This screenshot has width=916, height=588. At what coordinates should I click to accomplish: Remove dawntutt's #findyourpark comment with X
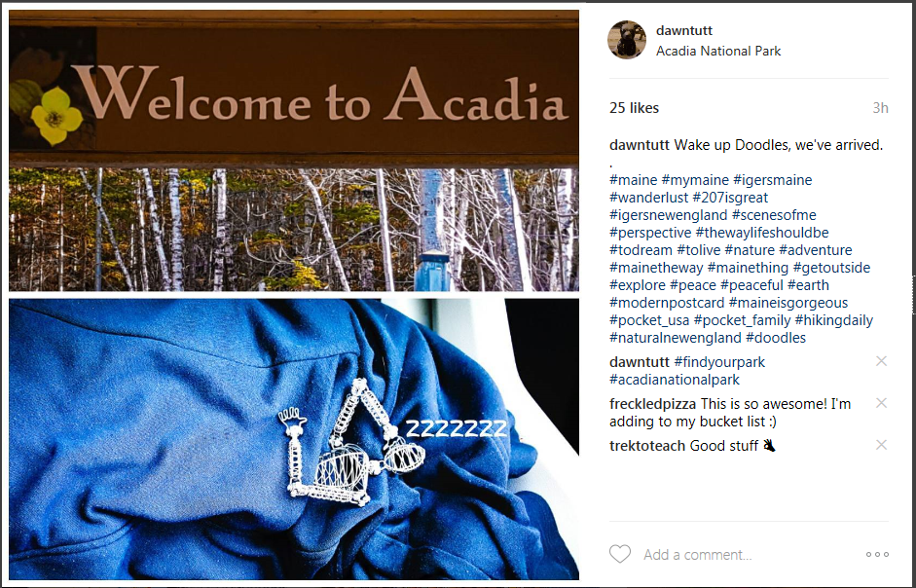882,361
